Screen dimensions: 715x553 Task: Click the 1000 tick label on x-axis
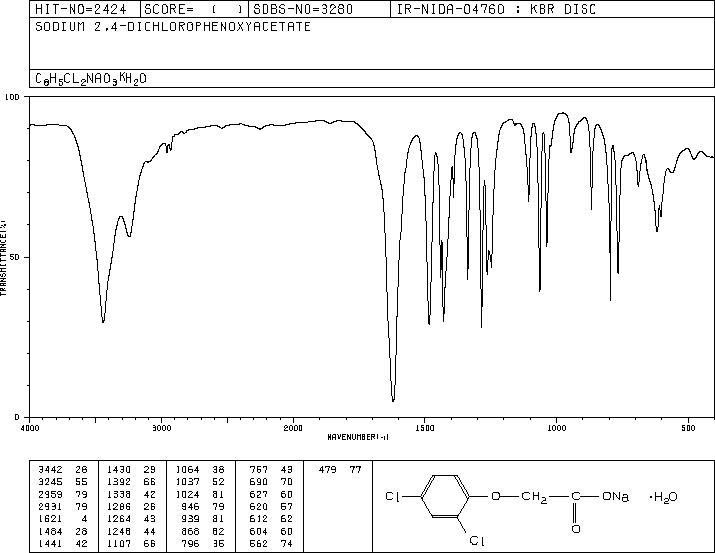click(x=556, y=428)
